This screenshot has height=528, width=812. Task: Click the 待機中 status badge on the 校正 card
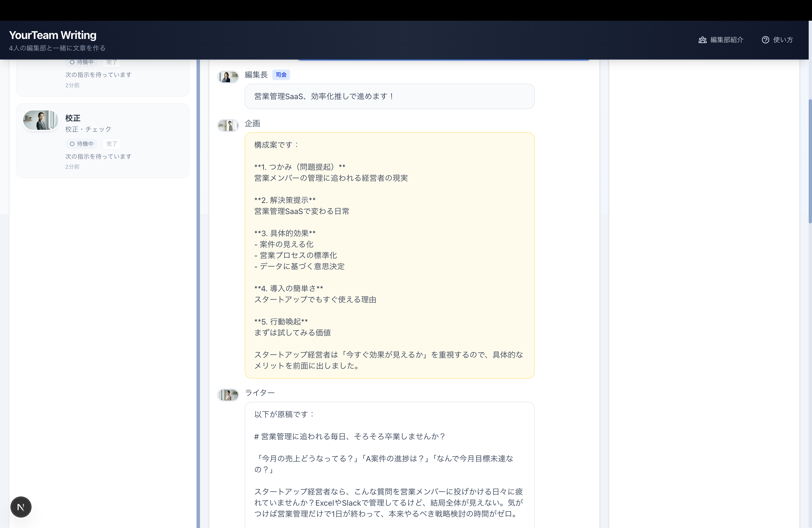coord(81,144)
